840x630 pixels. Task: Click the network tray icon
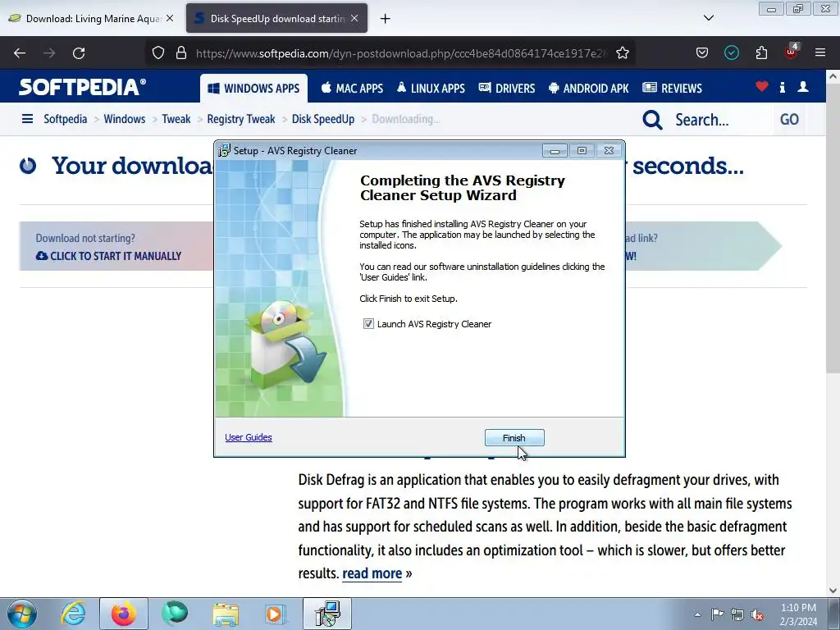(737, 614)
